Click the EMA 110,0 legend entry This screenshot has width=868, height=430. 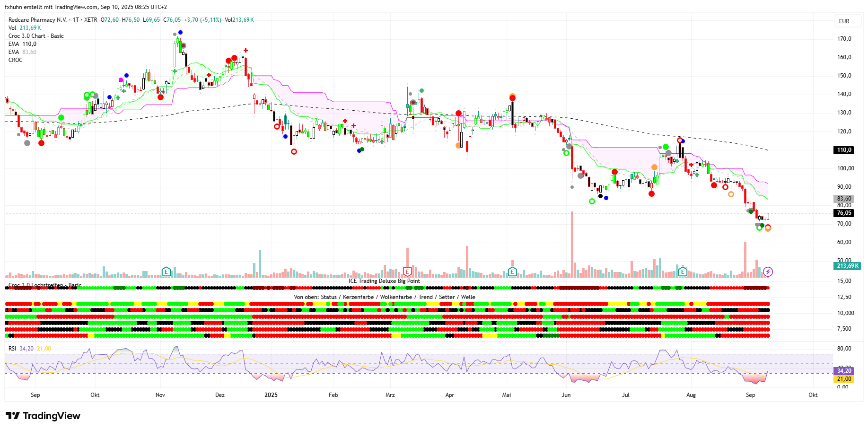22,44
